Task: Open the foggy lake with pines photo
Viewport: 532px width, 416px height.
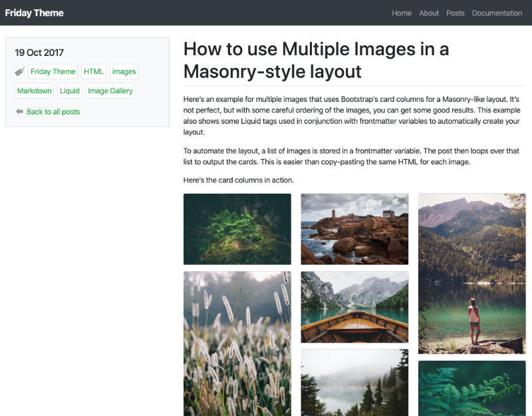Action: [354, 383]
